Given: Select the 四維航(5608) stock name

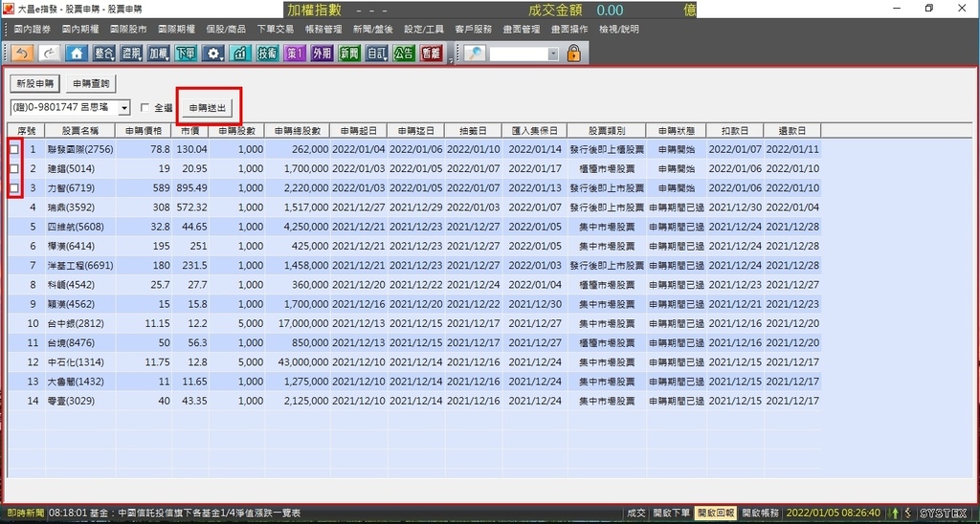Looking at the screenshot, I should [75, 227].
